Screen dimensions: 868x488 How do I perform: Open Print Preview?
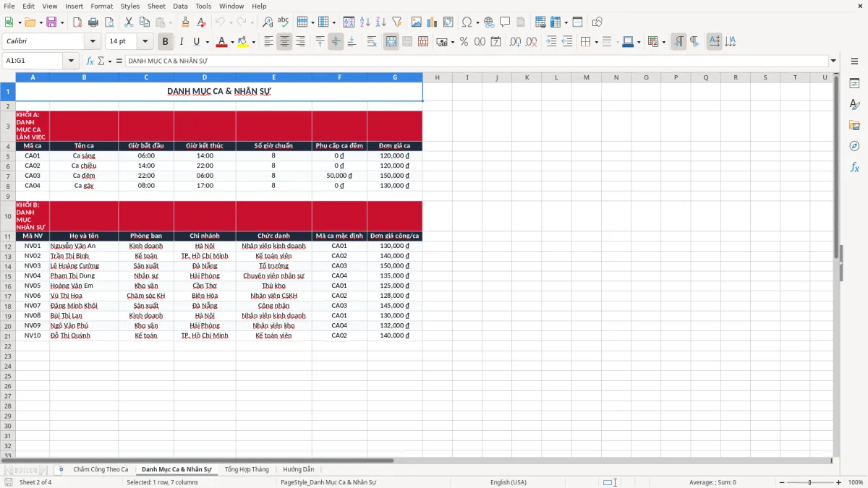[x=109, y=22]
